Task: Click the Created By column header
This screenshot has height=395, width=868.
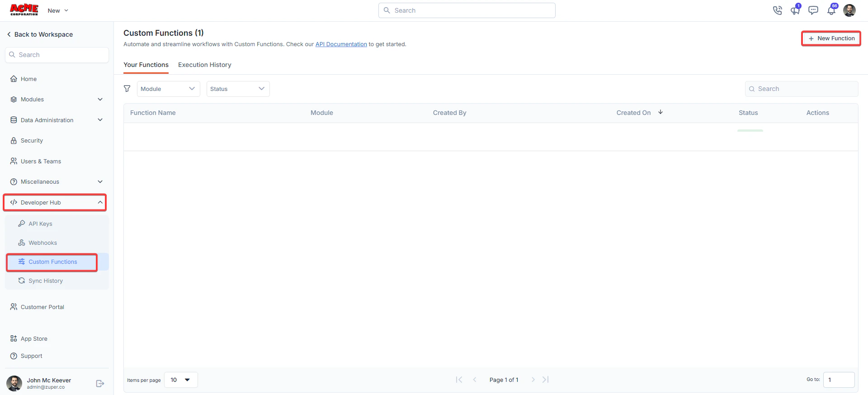Action: pos(449,113)
